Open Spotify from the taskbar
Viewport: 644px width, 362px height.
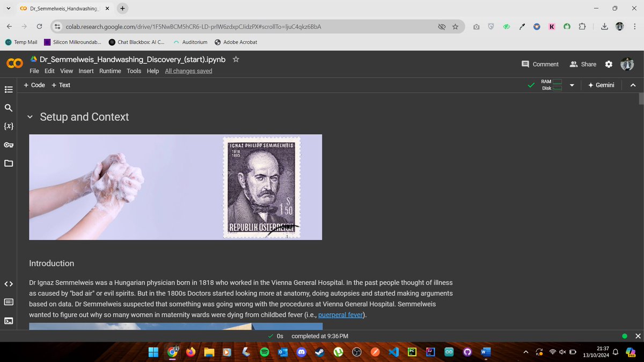point(264,352)
